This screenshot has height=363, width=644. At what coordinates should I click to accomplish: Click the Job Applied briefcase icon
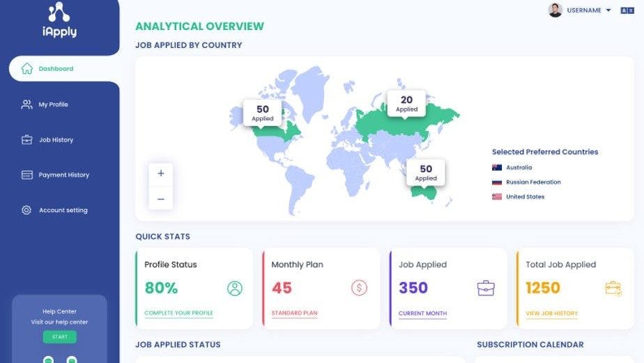click(486, 288)
